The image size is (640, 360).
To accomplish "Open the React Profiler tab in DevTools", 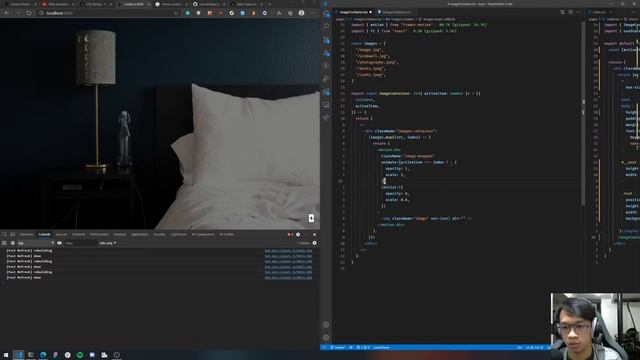I will coord(227,234).
